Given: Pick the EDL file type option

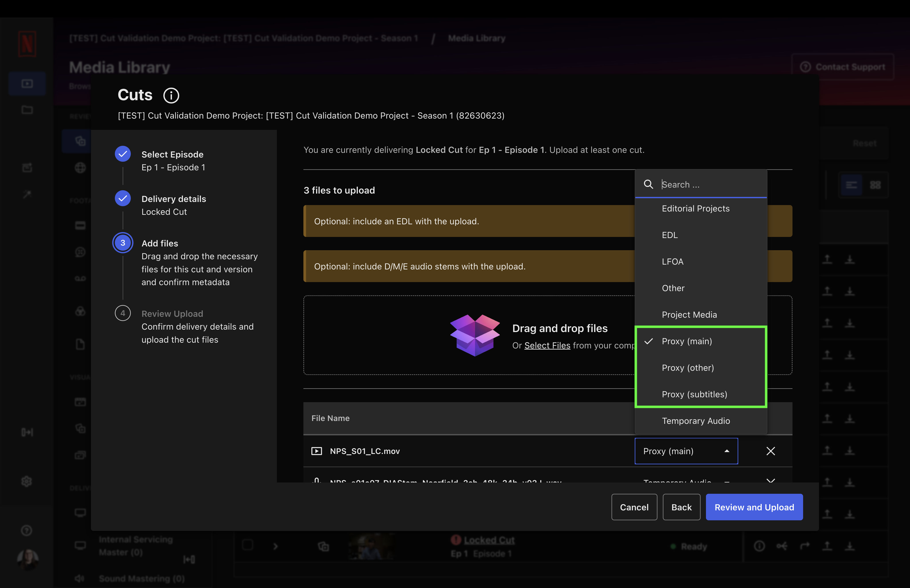Looking at the screenshot, I should 669,235.
